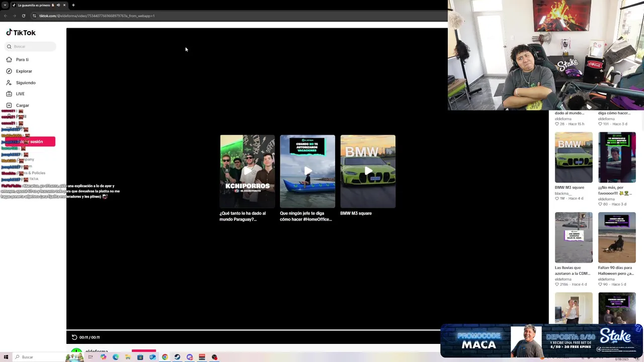Open Microsoft Edge from the taskbar

[116, 357]
